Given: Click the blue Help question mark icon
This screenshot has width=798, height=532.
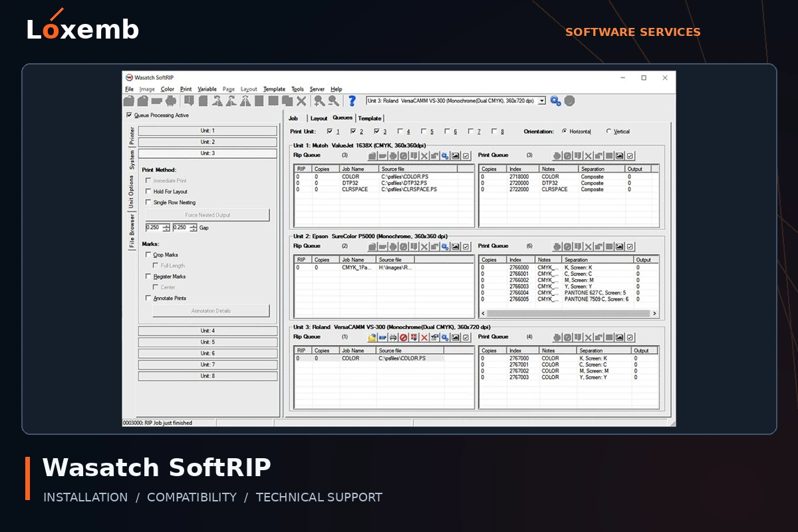Looking at the screenshot, I should [352, 100].
